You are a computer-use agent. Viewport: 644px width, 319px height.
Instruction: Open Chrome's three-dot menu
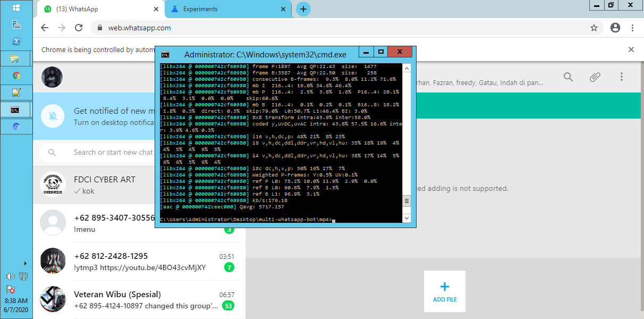tap(633, 28)
